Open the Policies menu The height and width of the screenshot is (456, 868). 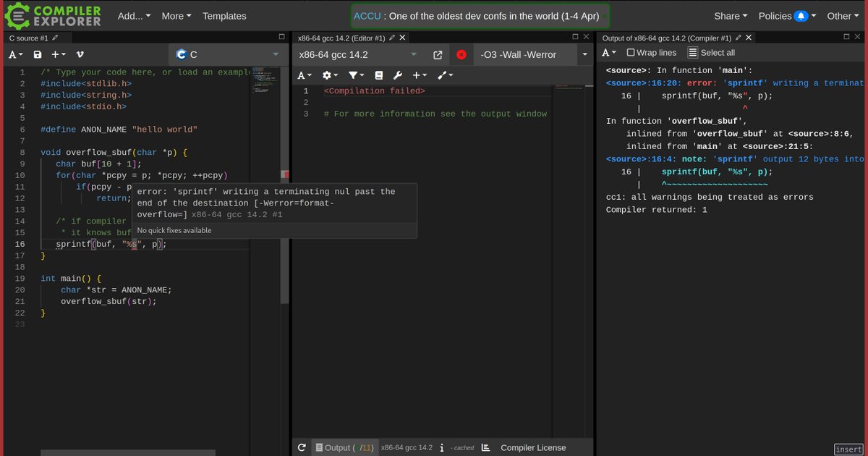click(787, 16)
